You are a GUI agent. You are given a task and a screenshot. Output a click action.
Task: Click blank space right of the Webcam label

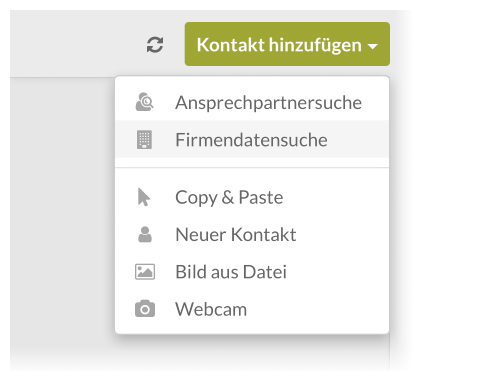(x=317, y=309)
